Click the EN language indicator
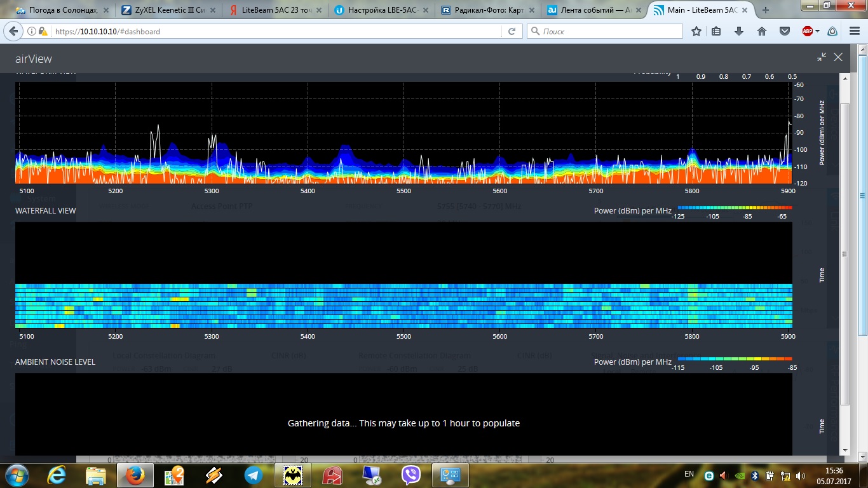The width and height of the screenshot is (868, 488). click(689, 474)
